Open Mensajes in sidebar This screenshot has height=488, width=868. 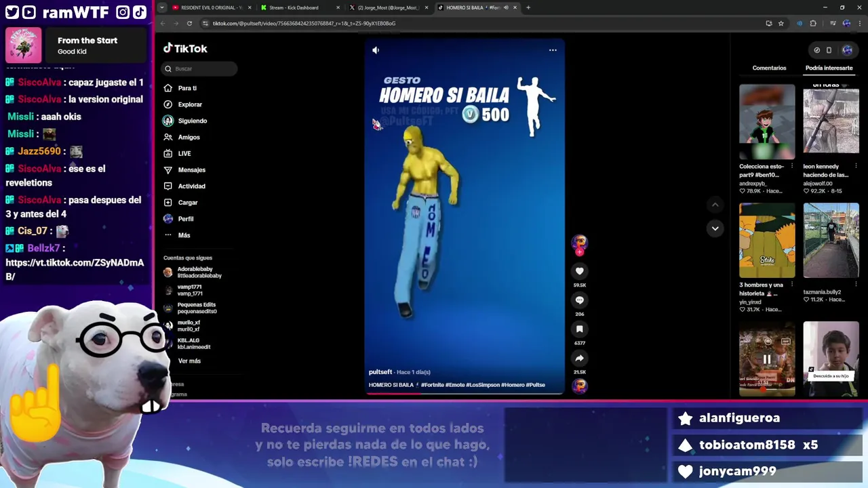pyautogui.click(x=184, y=170)
